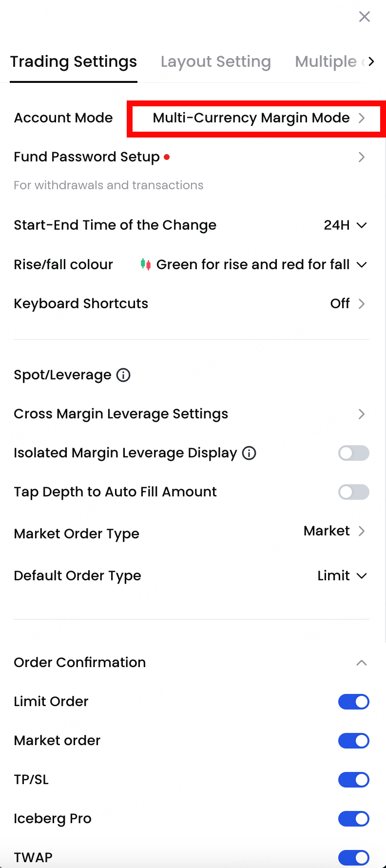The height and width of the screenshot is (868, 386).
Task: Collapse the Order Confirmation section
Action: (x=361, y=663)
